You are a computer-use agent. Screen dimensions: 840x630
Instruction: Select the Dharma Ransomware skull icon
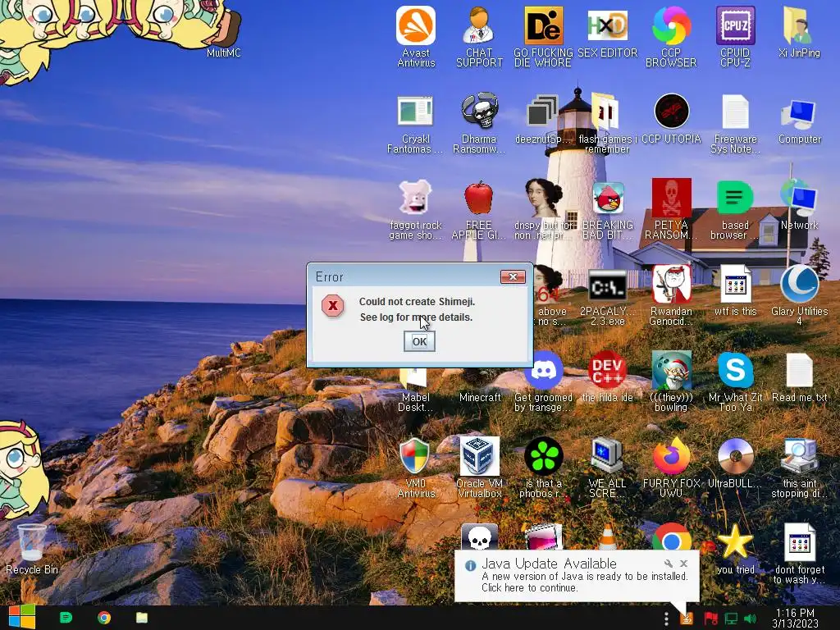479,124
